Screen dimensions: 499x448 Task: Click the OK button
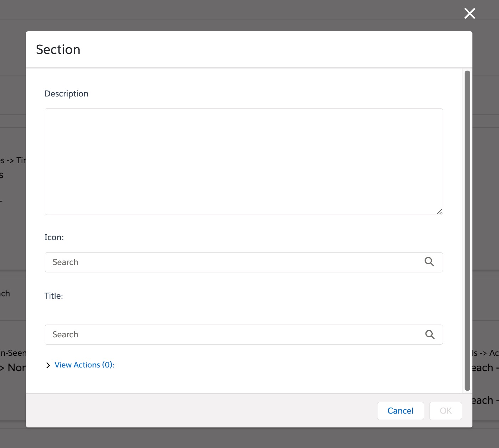pyautogui.click(x=445, y=411)
